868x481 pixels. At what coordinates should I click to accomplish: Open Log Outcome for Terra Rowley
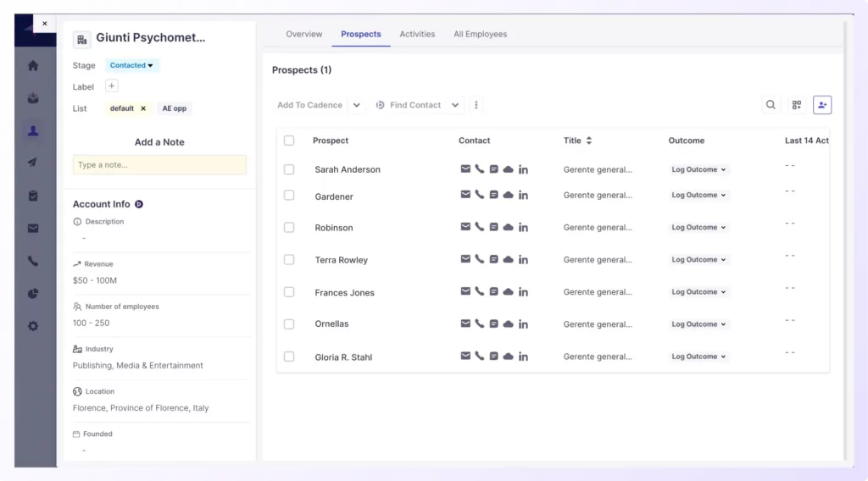(x=698, y=260)
